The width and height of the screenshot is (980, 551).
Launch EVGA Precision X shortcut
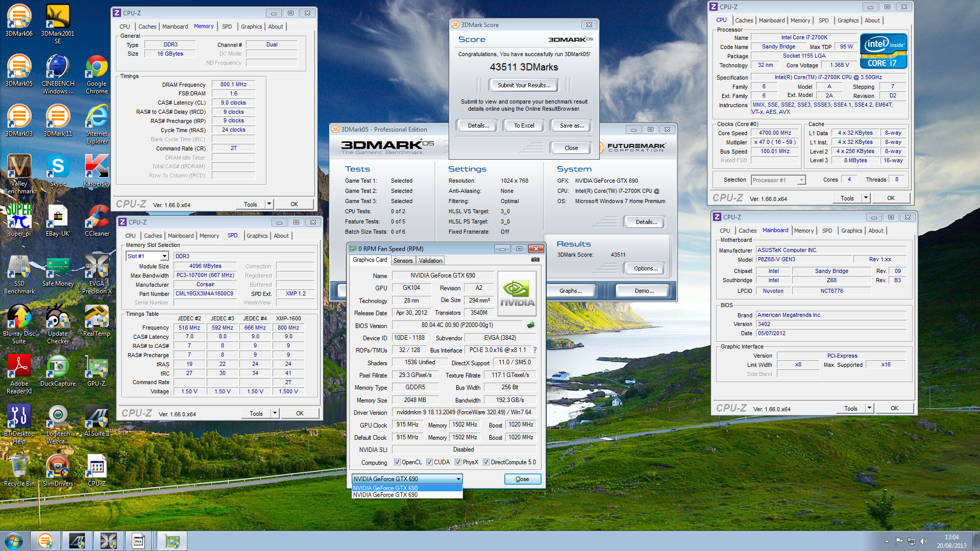pos(96,274)
